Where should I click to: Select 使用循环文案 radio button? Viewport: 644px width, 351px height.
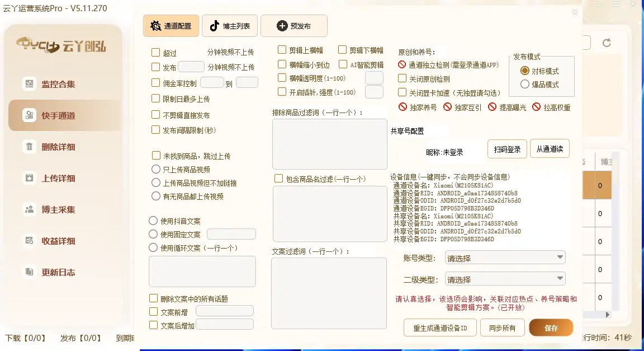click(x=153, y=247)
